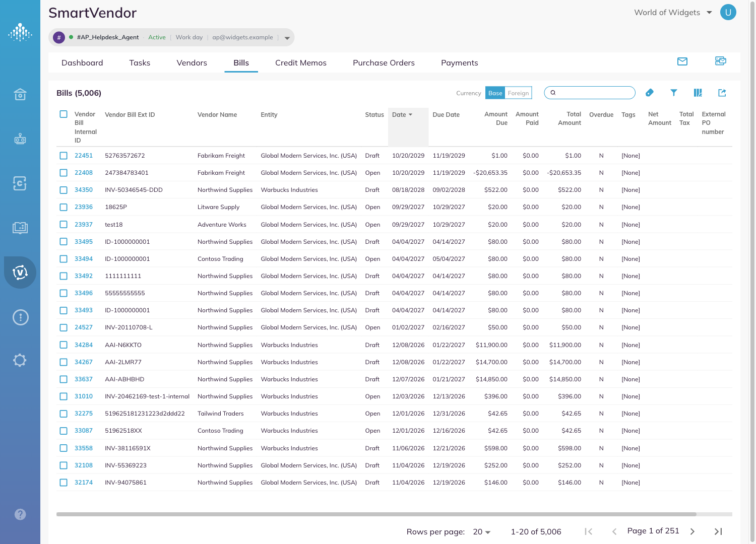Screen dimensions: 756x544
Task: Select the vendor V sidebar icon
Action: (20, 273)
